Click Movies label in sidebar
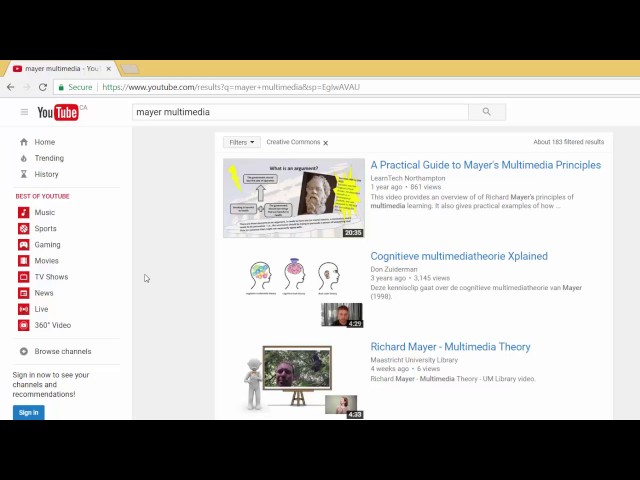The image size is (640, 480). tap(47, 261)
